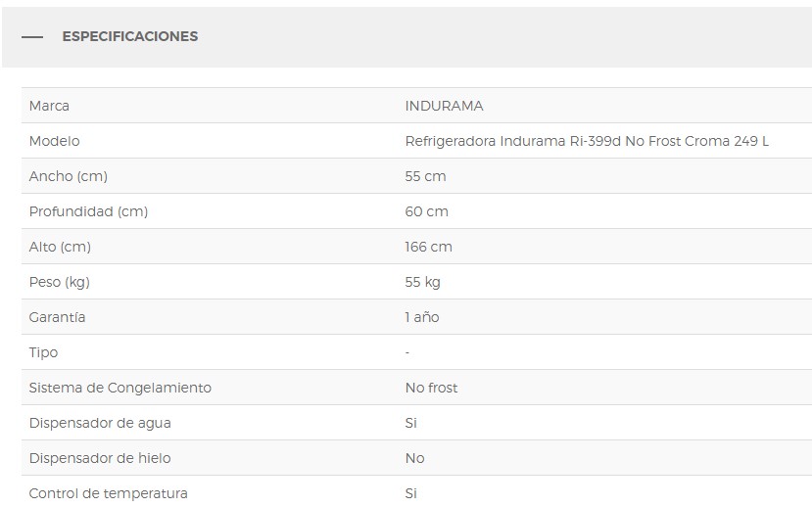Image resolution: width=812 pixels, height=507 pixels.
Task: Select the Modelo row label
Action: (55, 141)
